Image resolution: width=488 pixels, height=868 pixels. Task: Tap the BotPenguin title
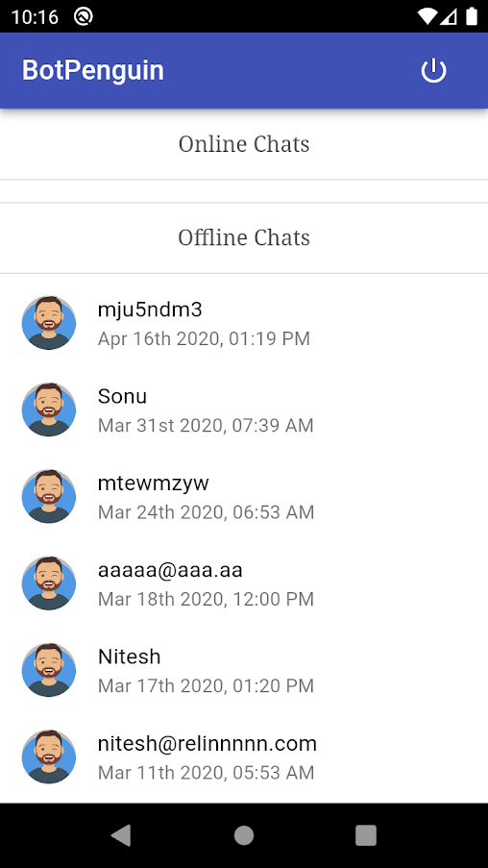[93, 71]
